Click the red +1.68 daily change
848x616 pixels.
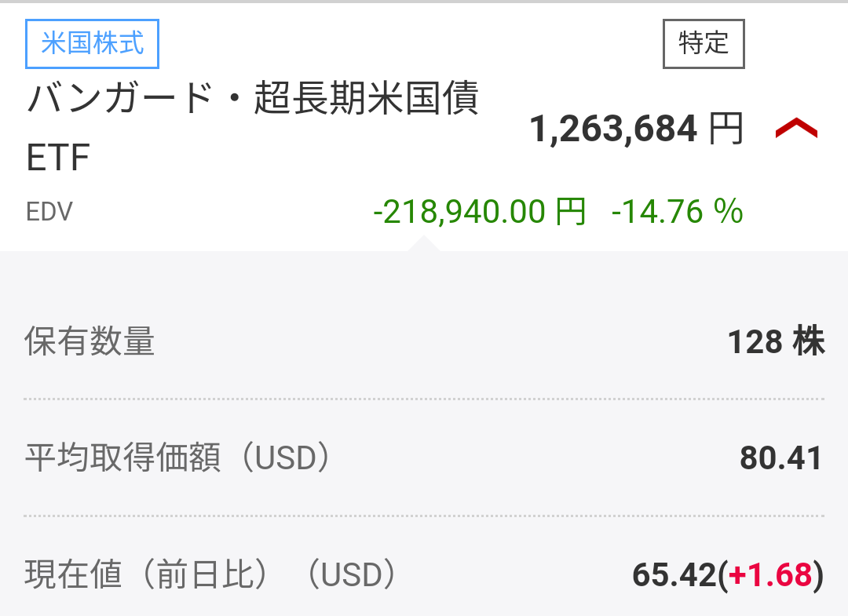click(770, 575)
